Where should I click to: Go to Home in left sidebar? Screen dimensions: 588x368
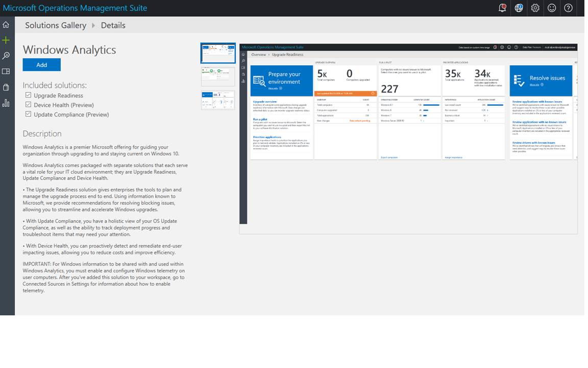[x=6, y=25]
